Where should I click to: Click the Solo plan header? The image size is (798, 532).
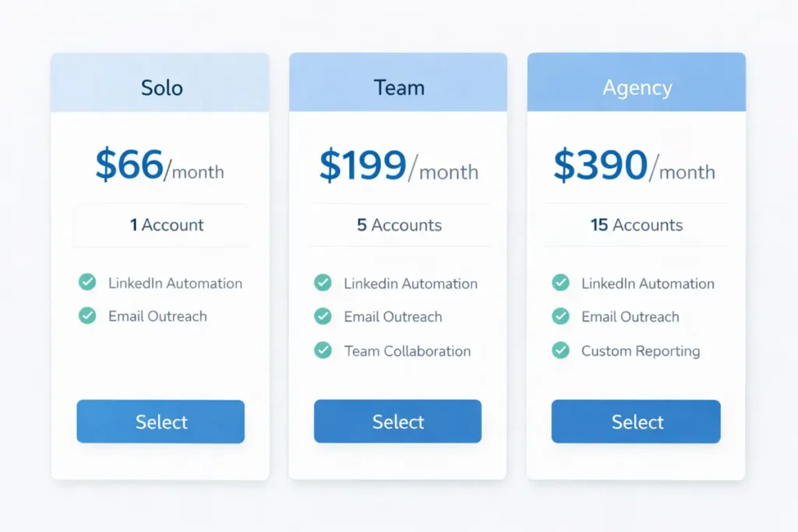click(x=161, y=87)
